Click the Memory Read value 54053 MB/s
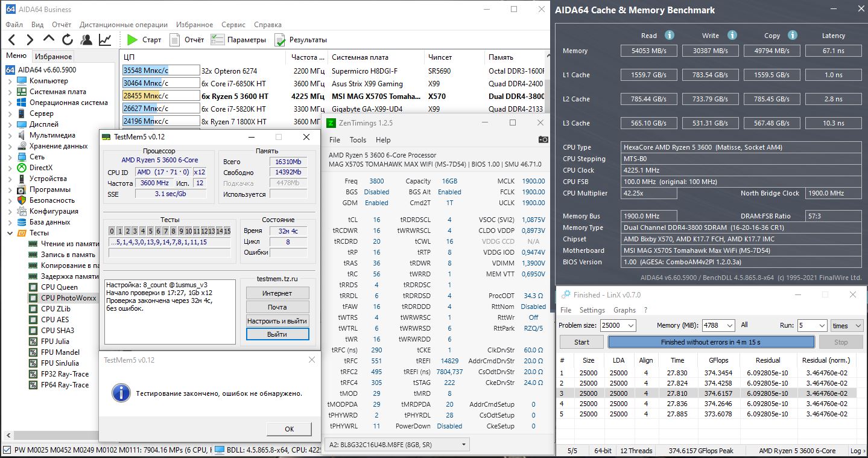The height and width of the screenshot is (458, 868). click(649, 51)
